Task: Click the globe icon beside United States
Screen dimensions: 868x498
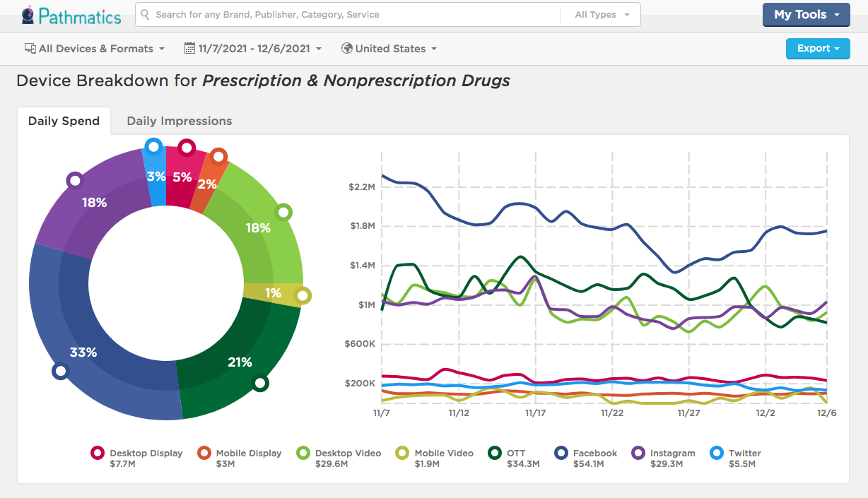Action: (x=346, y=48)
